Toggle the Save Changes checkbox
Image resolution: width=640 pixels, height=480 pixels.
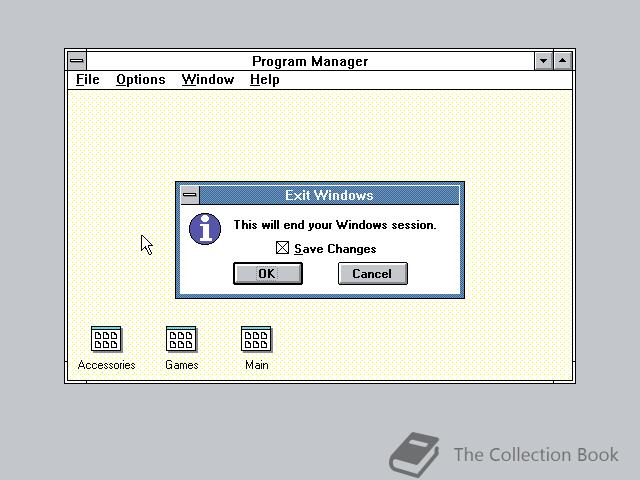click(x=282, y=248)
